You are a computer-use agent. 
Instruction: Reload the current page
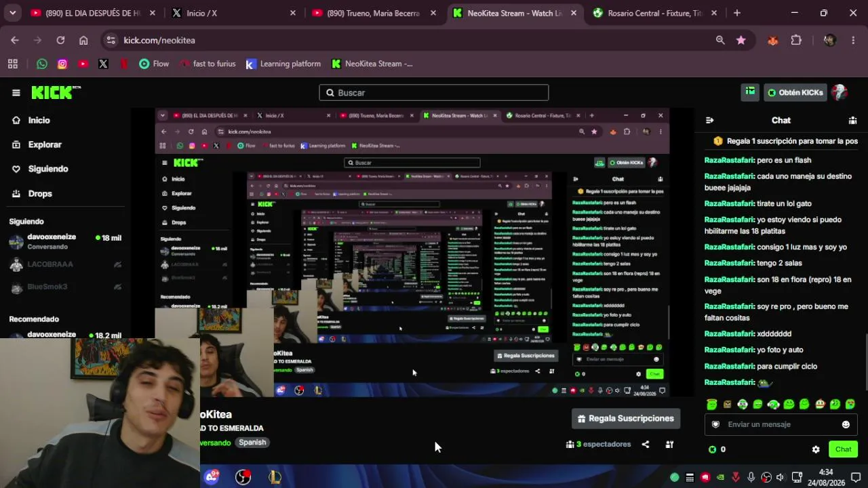[60, 40]
